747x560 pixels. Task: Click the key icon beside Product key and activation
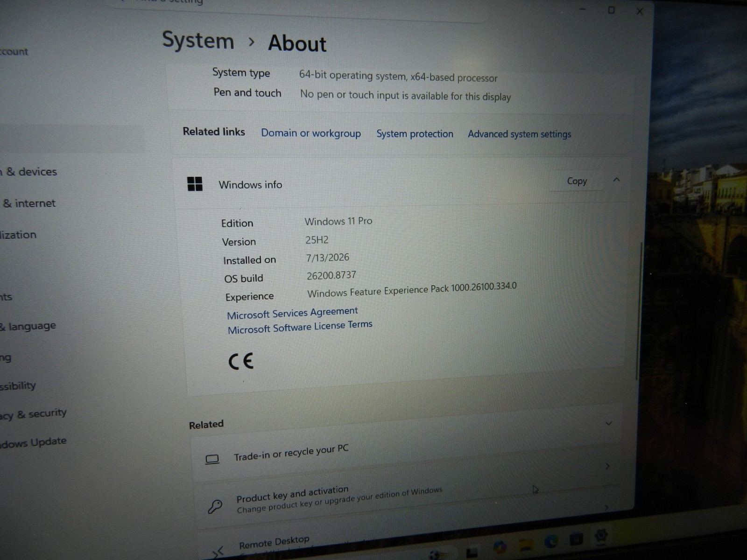coord(215,506)
